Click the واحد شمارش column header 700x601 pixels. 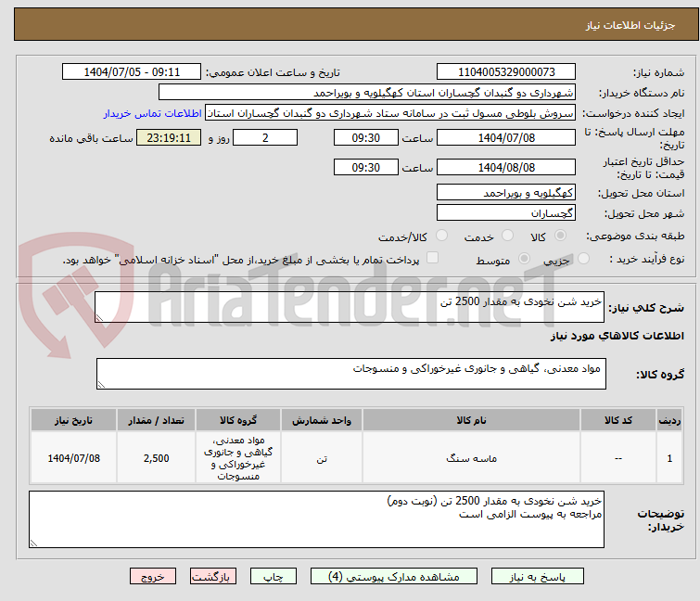coord(322,420)
